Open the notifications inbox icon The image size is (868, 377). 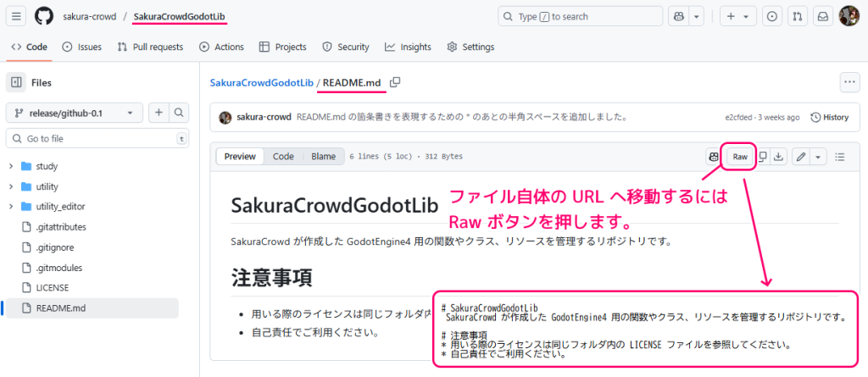coord(822,16)
